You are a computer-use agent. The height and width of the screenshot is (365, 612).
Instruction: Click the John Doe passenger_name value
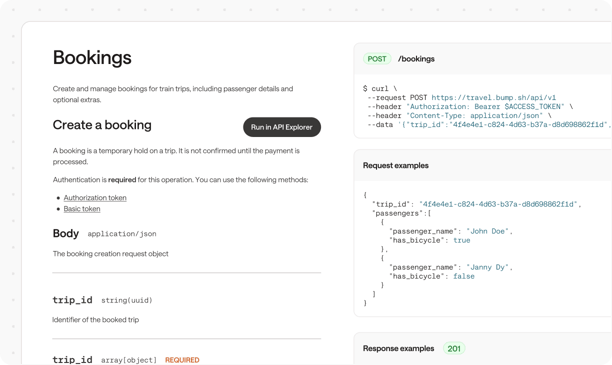(x=487, y=231)
